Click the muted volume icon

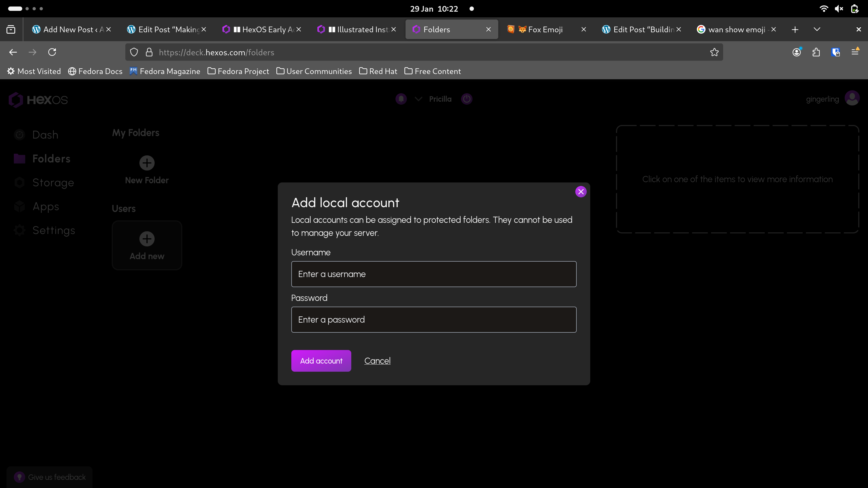click(839, 9)
